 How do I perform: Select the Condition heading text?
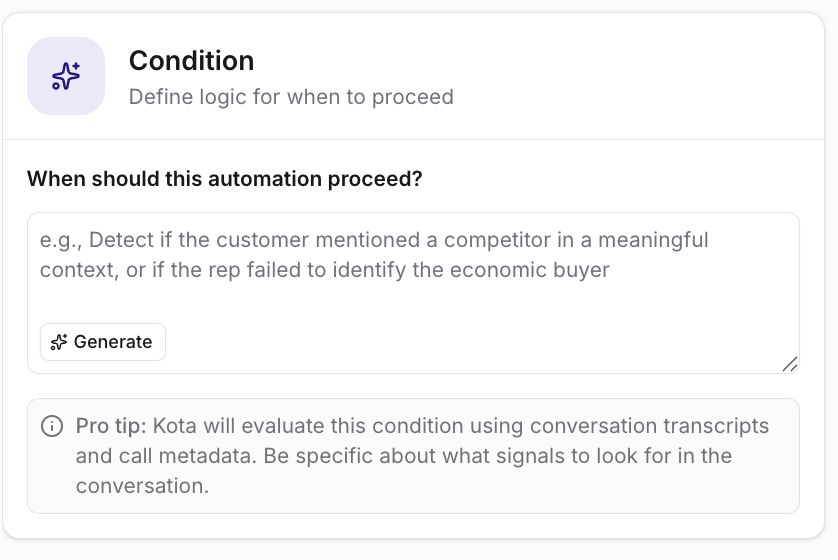click(x=191, y=60)
